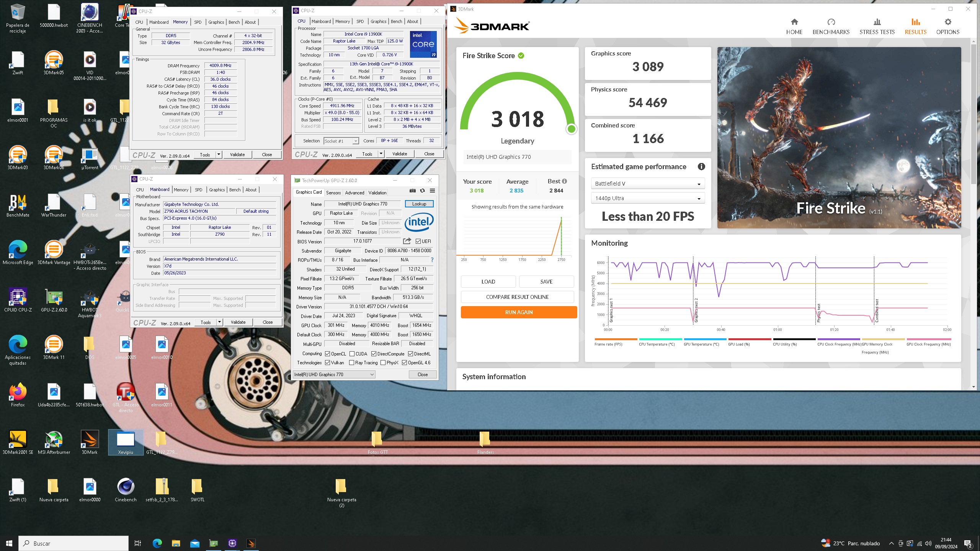The width and height of the screenshot is (980, 551).
Task: Switch to Advanced tab in GPU-Z
Action: [x=354, y=193]
